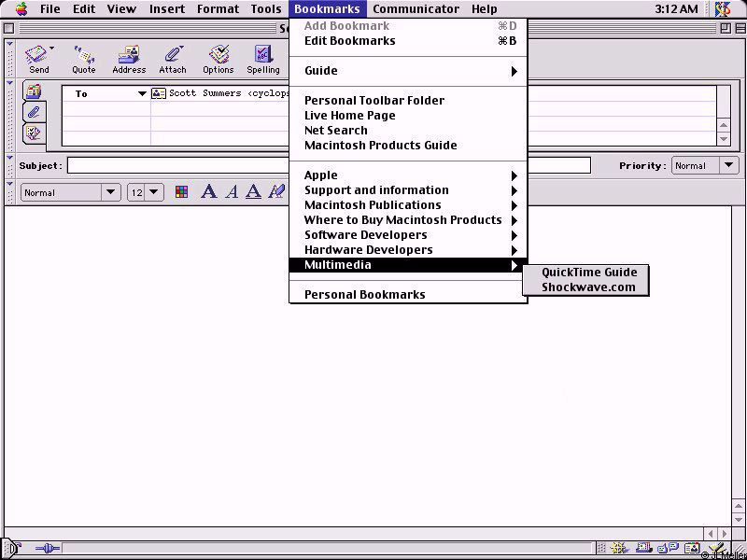Open Personal Toolbar Folder bookmark
The width and height of the screenshot is (747, 560).
408,101
